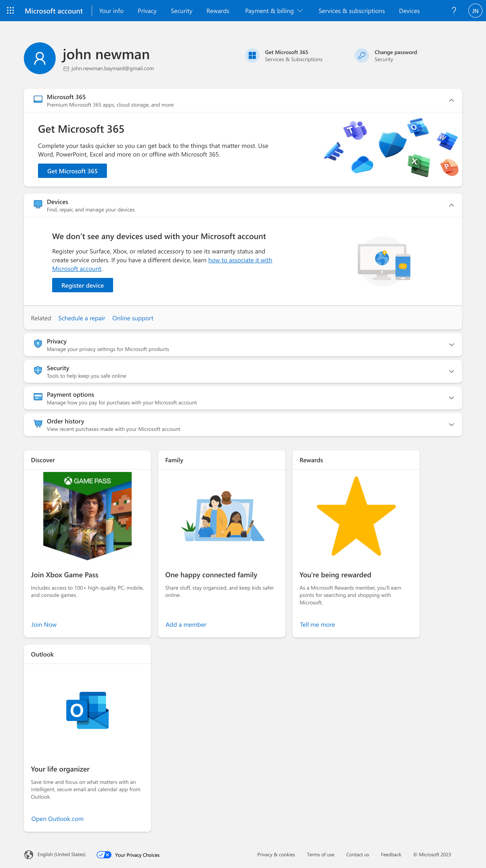Select the Rewards menu item

[x=218, y=10]
